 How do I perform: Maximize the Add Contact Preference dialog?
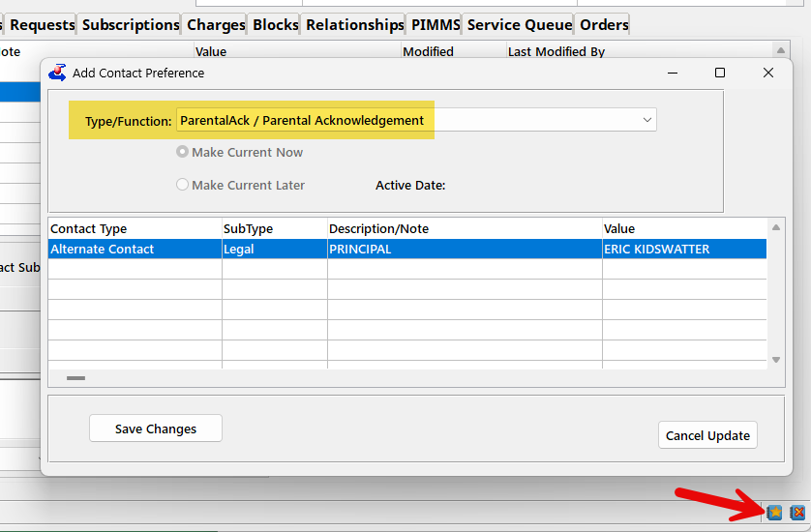pos(719,73)
